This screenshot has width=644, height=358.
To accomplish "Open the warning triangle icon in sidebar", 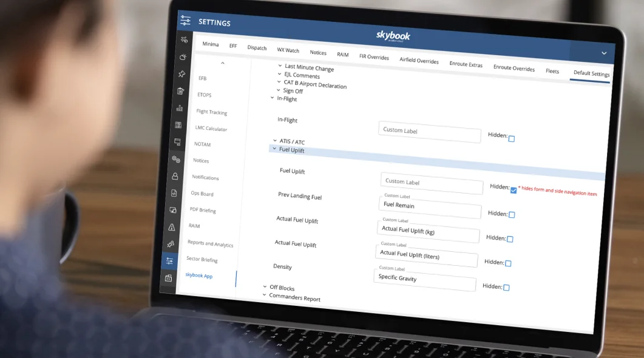I will point(172,227).
